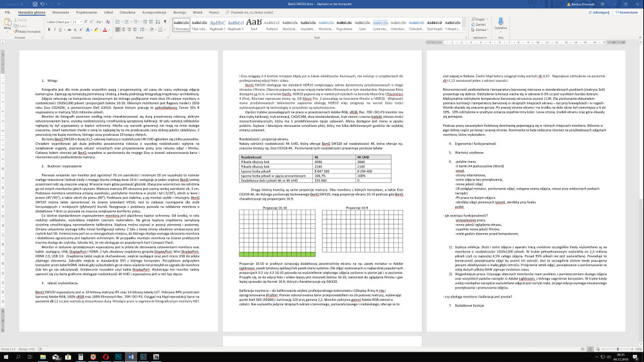Sort the selected text alphabetically
Viewport: 644px width, 362px height.
[158, 22]
